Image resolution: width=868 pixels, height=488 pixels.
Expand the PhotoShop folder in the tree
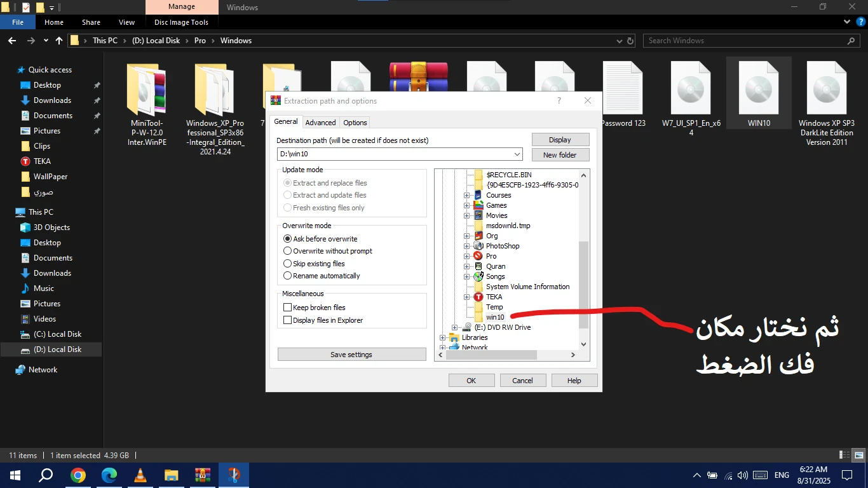click(x=467, y=246)
